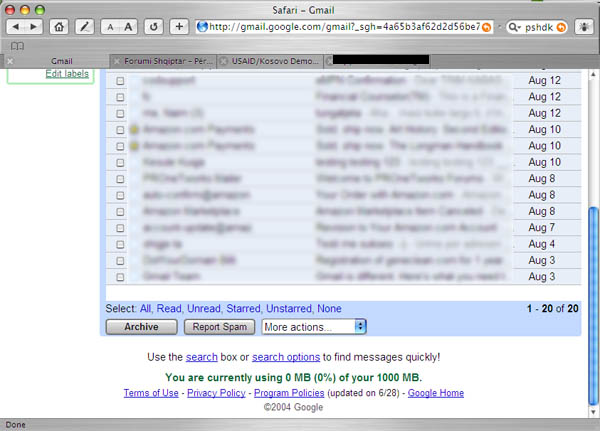Click the Aug 7 date text
The image size is (600, 431).
pyautogui.click(x=541, y=228)
